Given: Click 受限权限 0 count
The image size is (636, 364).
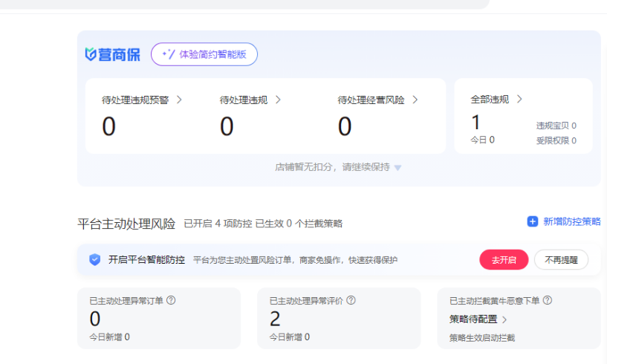Looking at the screenshot, I should coord(556,140).
